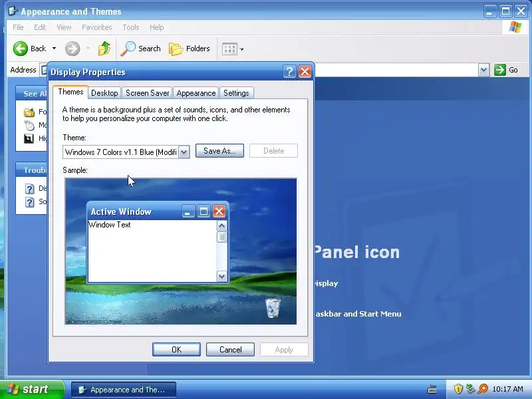This screenshot has height=399, width=532.
Task: Click the mouse icon in See Also panel
Action: click(29, 125)
